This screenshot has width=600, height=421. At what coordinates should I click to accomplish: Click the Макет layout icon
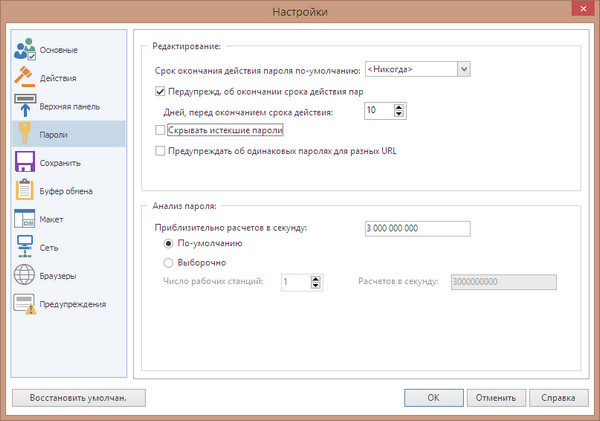coord(26,218)
